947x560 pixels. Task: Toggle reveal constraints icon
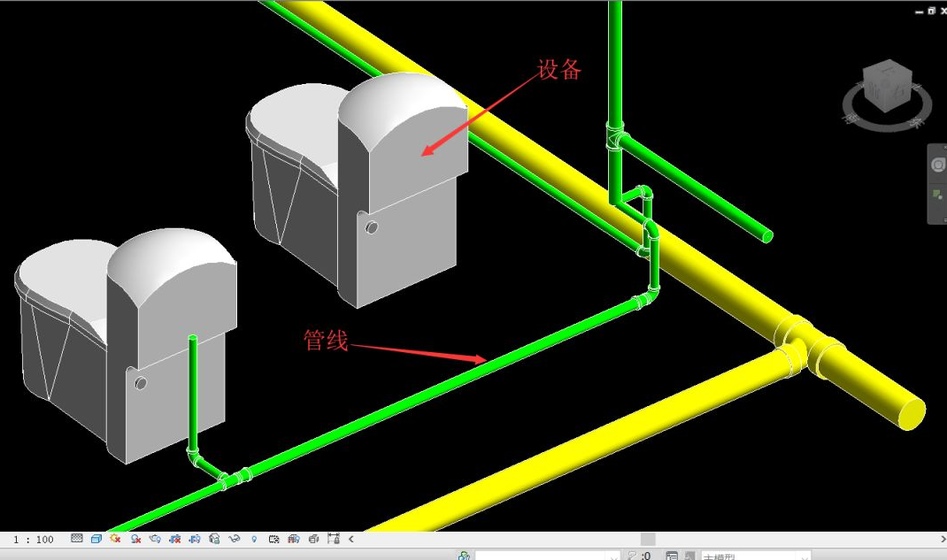pyautogui.click(x=334, y=538)
